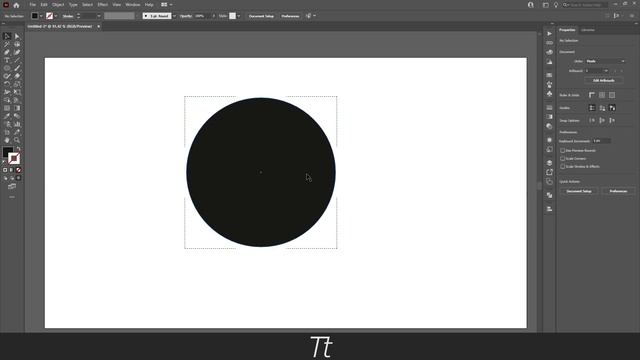
Task: Select the Lasso tool
Action: pyautogui.click(x=17, y=44)
